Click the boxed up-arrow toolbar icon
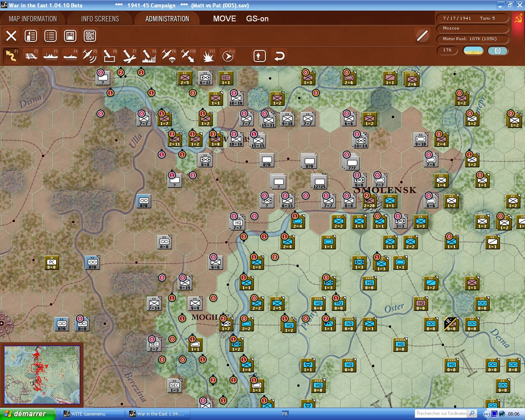Viewport: 525px width, 420px height. 259,56
